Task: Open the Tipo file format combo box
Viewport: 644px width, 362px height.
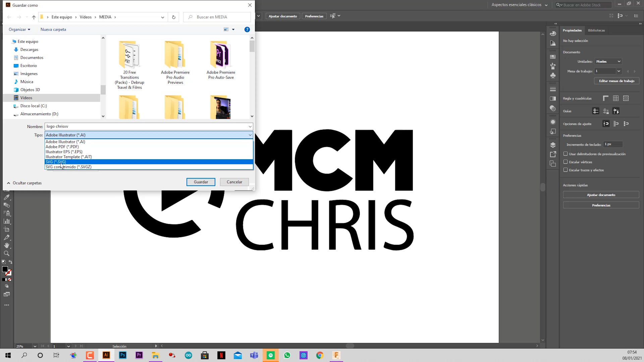Action: point(149,135)
